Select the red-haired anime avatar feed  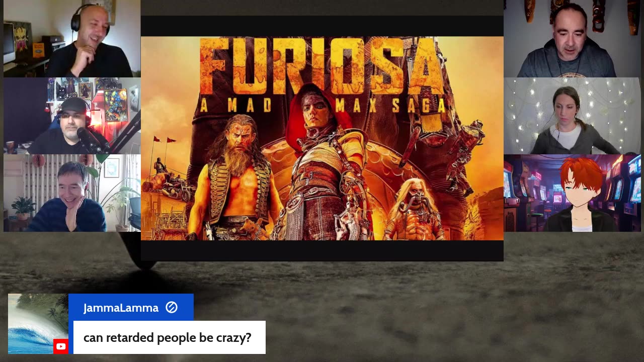(572, 193)
